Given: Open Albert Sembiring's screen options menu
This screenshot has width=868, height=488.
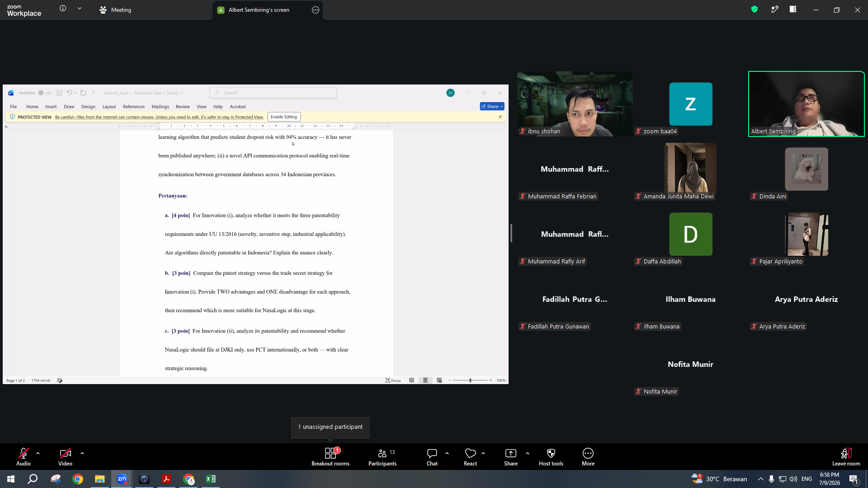Looking at the screenshot, I should (316, 10).
